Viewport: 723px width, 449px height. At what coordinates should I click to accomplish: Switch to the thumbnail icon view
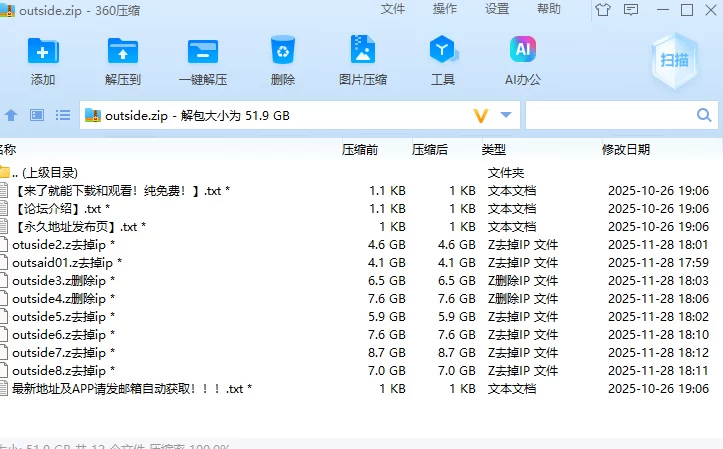point(37,116)
